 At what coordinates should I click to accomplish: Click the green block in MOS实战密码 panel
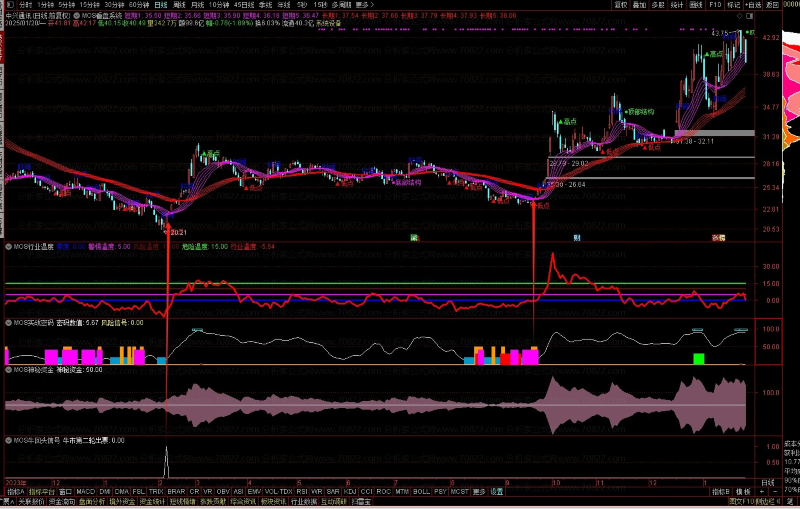coord(698,359)
